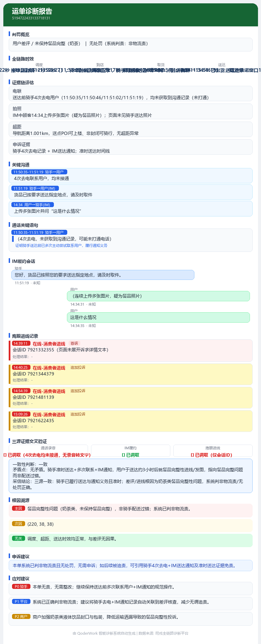
Task: Click the 首诉 tag
Action: (x=74, y=343)
